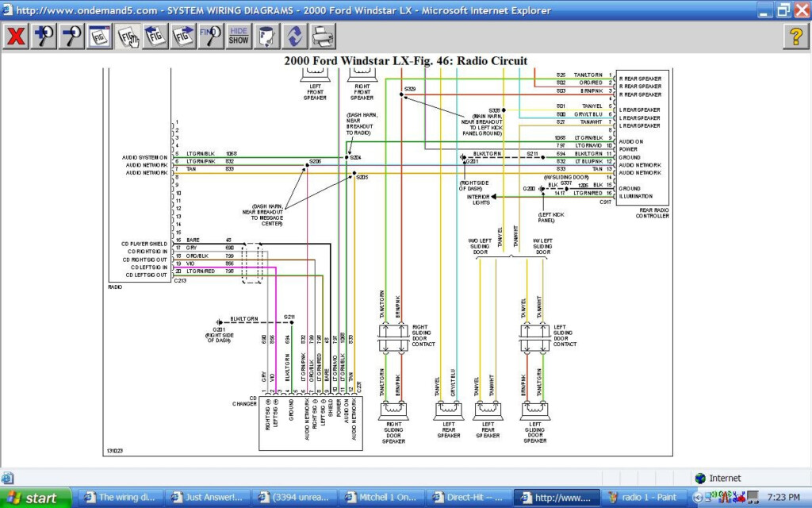Click the 'S206' splice label
812x508 pixels.
coord(315,162)
